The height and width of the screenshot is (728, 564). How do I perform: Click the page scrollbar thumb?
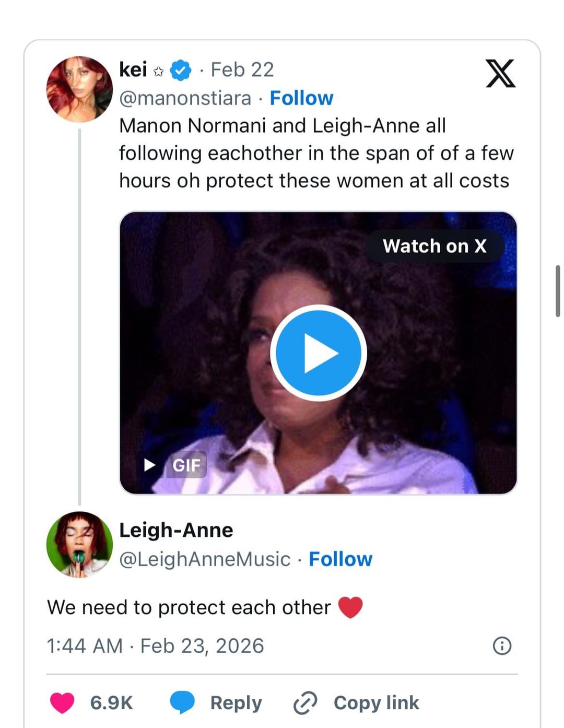coord(558,291)
